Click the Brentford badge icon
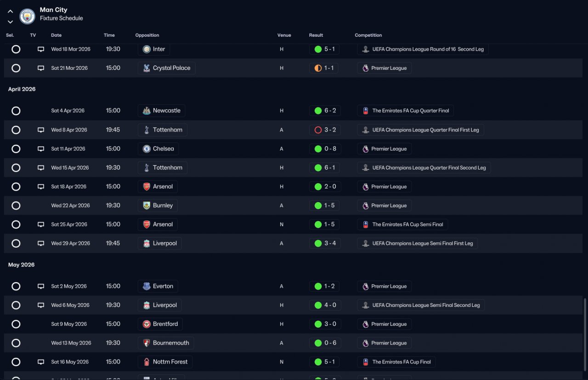588x380 pixels. click(x=147, y=324)
